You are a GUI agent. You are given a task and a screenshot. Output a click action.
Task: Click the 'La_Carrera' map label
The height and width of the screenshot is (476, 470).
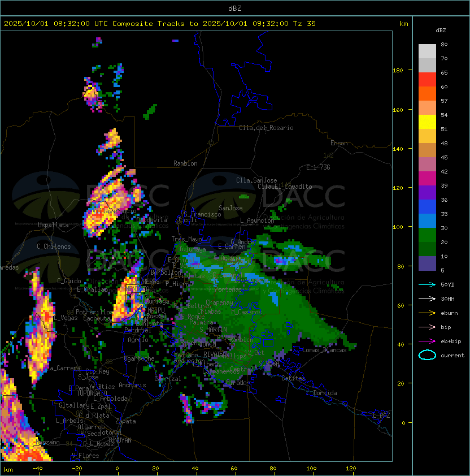click(x=63, y=368)
